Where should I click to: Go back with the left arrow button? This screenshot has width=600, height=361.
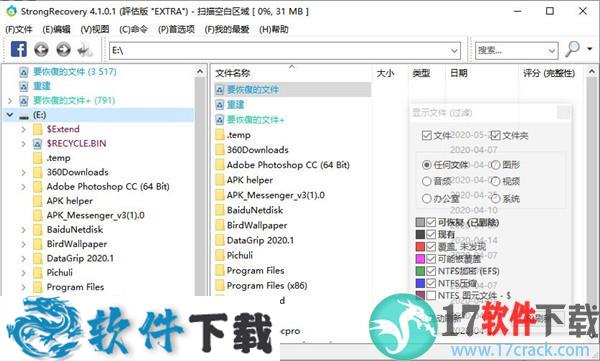pyautogui.click(x=41, y=49)
